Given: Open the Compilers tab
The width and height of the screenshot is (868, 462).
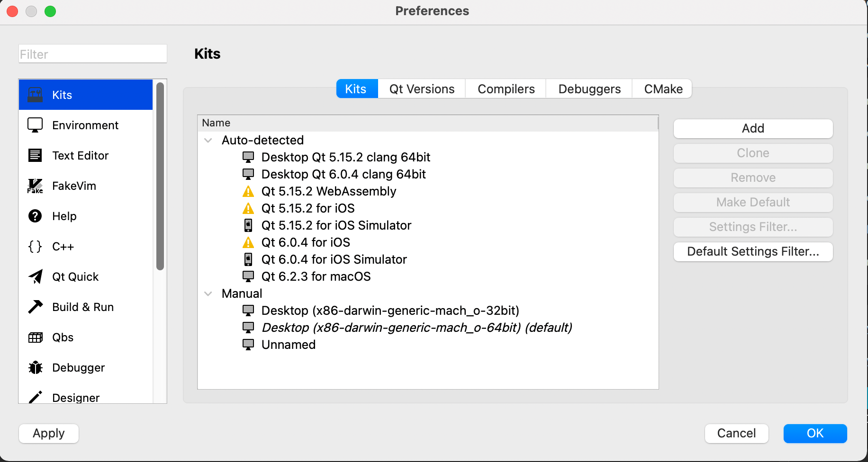Looking at the screenshot, I should coord(505,89).
